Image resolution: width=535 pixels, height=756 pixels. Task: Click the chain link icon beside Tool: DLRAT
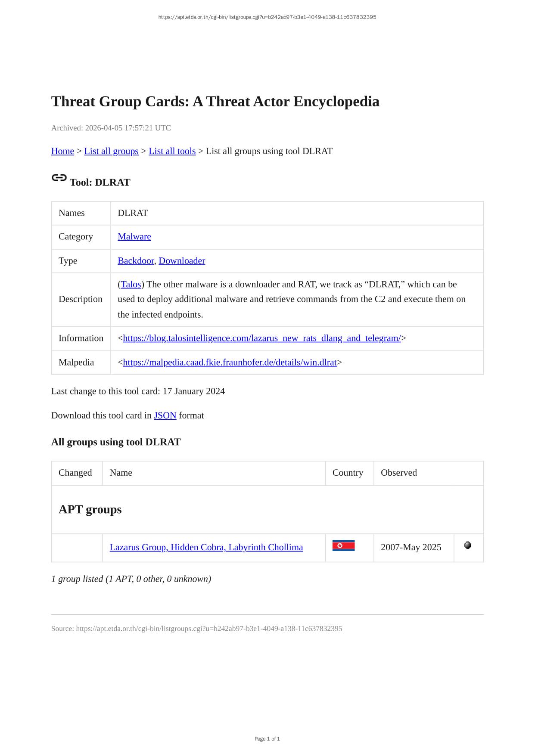(x=59, y=178)
